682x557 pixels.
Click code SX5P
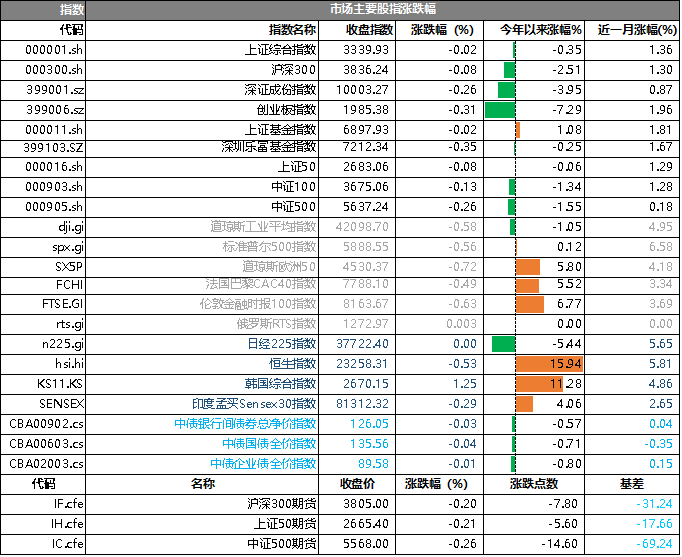click(x=69, y=267)
